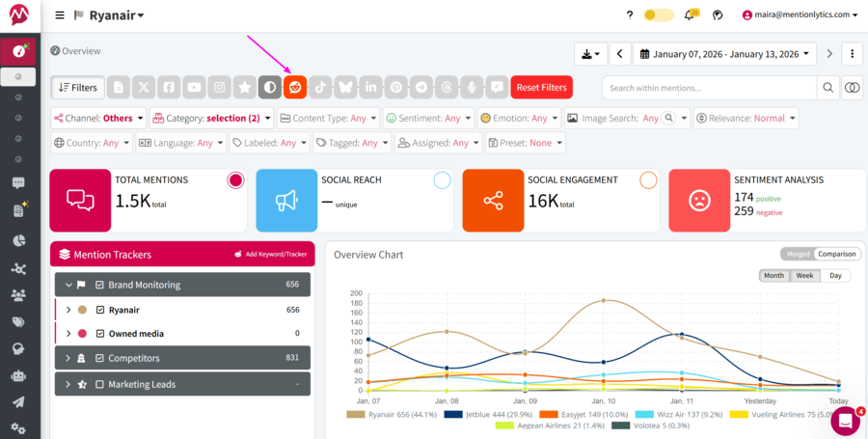Open the date range picker dropdown
The width and height of the screenshot is (868, 439).
pos(725,54)
